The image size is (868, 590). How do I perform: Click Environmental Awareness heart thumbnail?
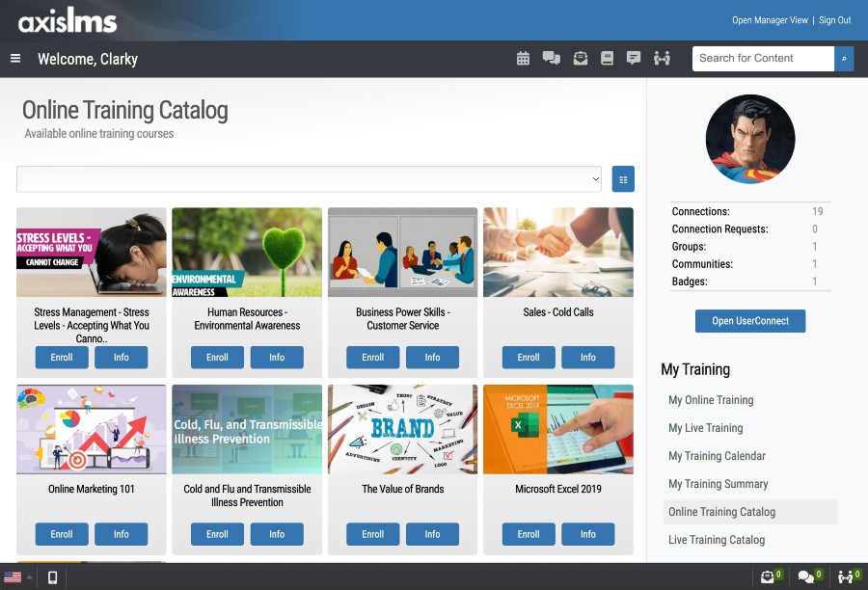[x=247, y=253]
